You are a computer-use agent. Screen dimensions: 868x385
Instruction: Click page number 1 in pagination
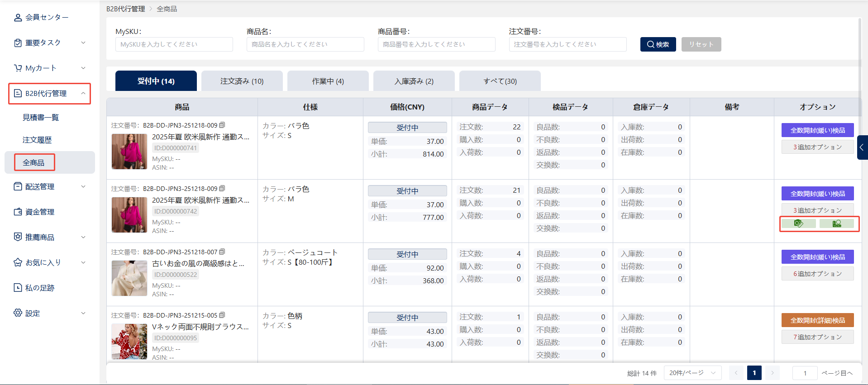(754, 373)
